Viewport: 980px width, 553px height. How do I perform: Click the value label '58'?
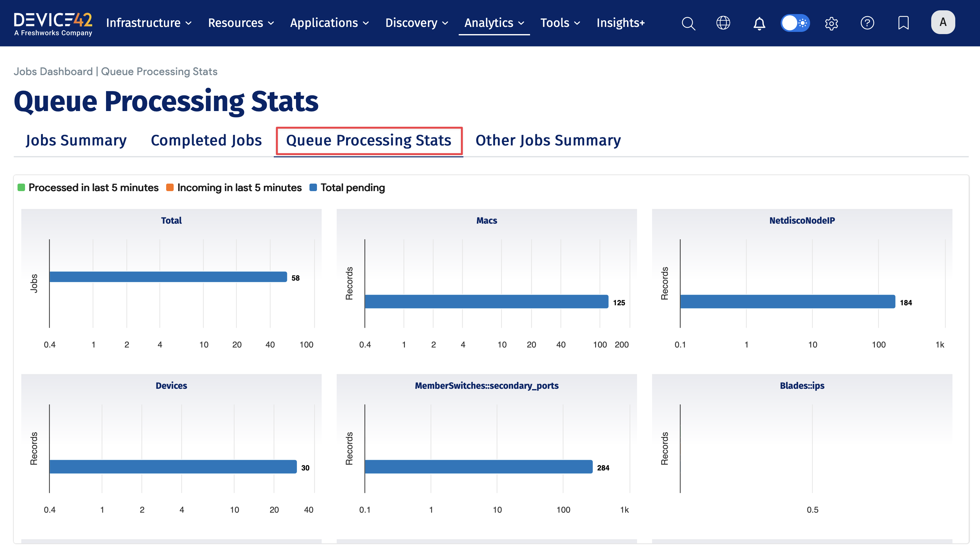pyautogui.click(x=296, y=278)
